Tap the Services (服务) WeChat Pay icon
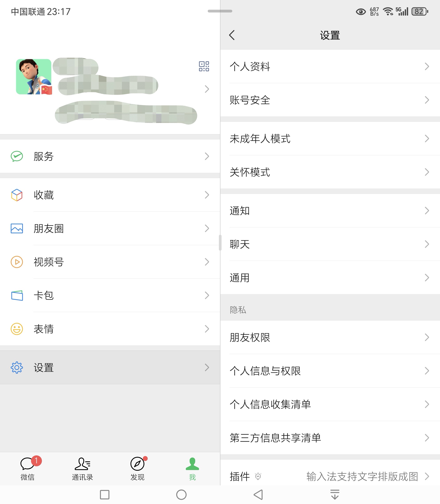The image size is (440, 504). (x=17, y=156)
